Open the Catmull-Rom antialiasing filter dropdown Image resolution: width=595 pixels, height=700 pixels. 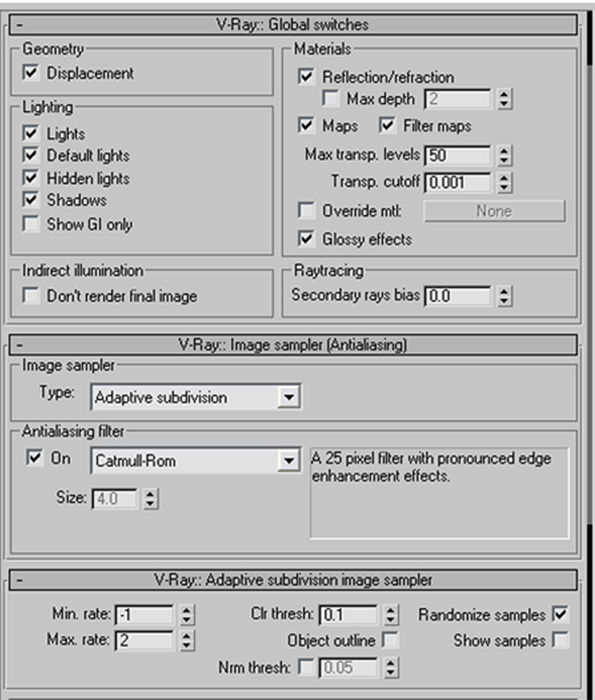click(287, 461)
